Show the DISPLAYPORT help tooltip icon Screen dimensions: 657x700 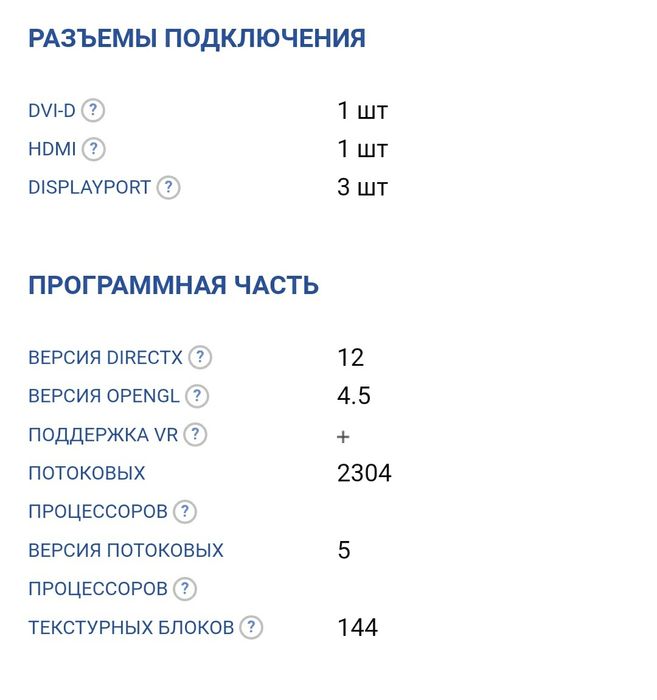pyautogui.click(x=168, y=188)
